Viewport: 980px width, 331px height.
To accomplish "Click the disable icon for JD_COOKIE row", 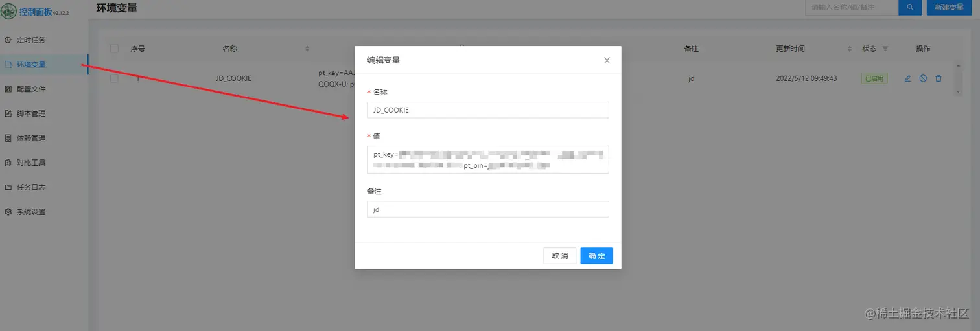I will (923, 78).
